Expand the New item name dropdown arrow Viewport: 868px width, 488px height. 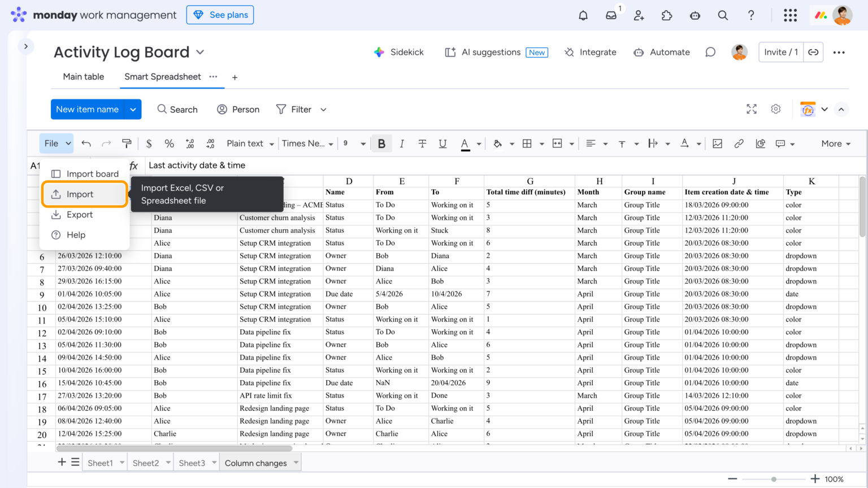click(x=133, y=110)
